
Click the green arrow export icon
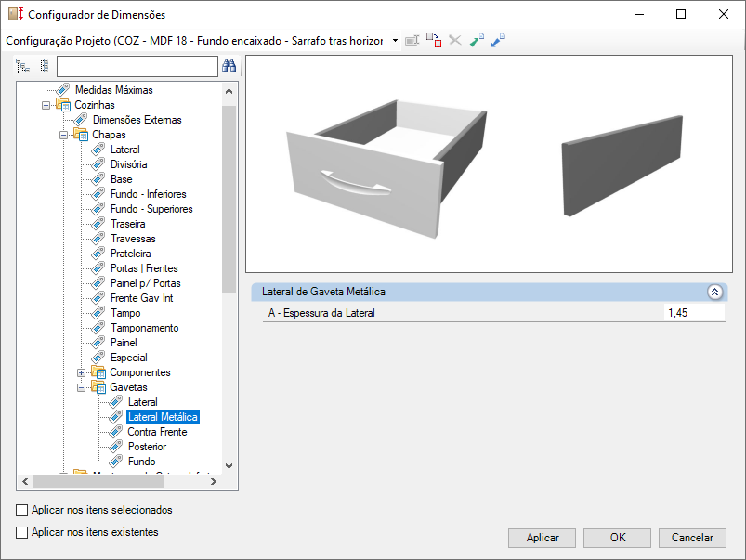(x=477, y=41)
